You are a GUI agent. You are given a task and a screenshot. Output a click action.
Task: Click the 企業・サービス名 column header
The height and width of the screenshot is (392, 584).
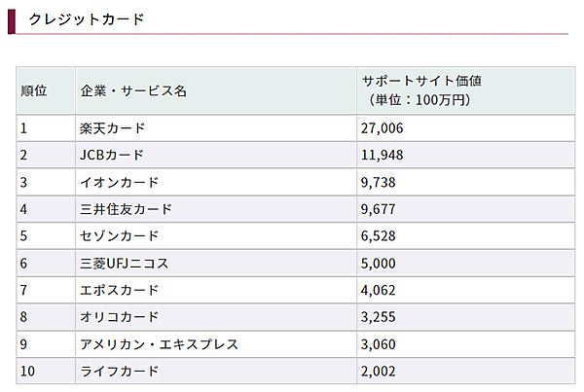coord(132,90)
